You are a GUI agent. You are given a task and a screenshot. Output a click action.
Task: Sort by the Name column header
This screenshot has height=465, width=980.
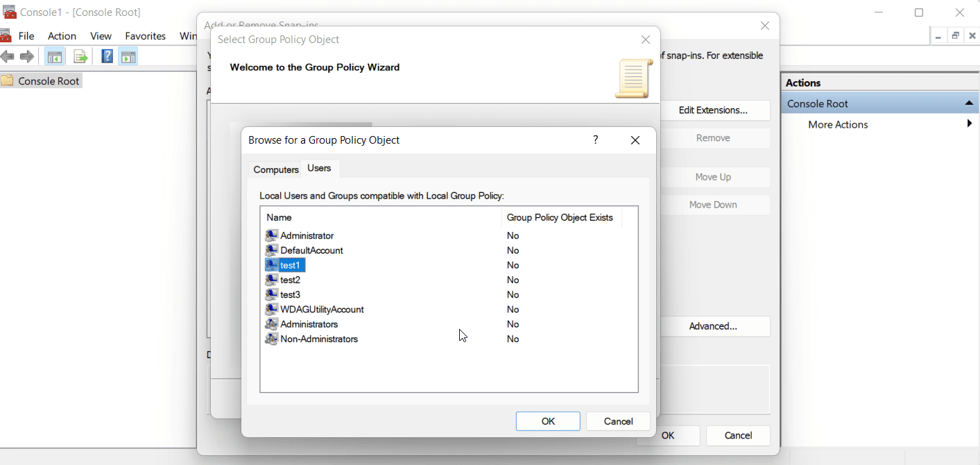[x=381, y=217]
